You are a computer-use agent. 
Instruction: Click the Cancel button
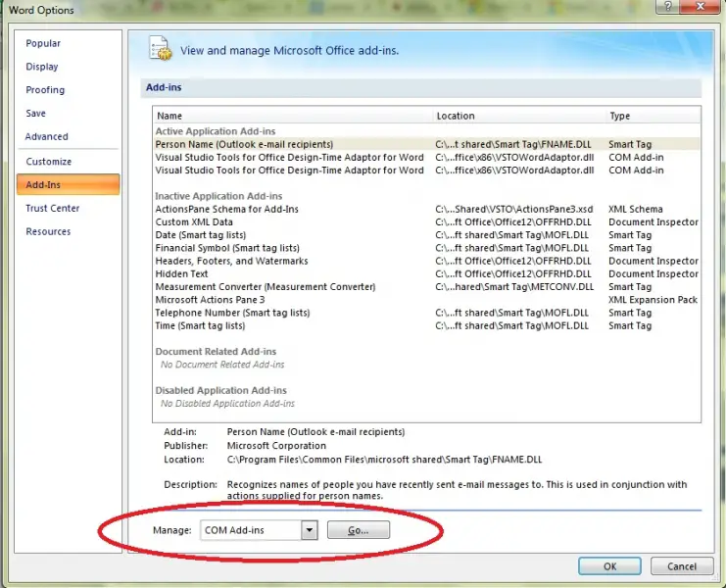click(682, 566)
